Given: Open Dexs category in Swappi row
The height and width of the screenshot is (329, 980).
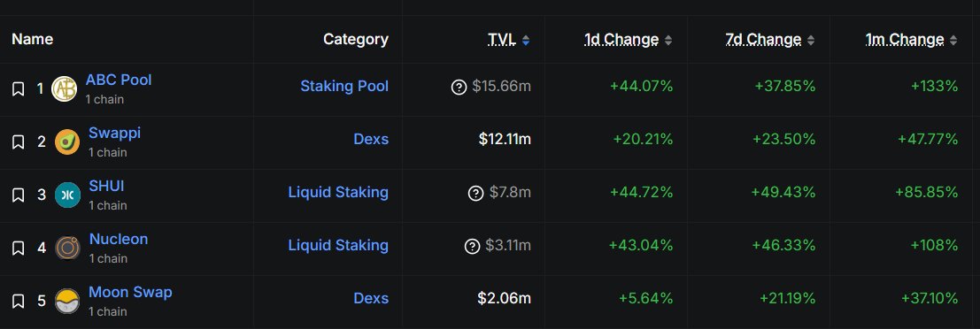Looking at the screenshot, I should pyautogui.click(x=371, y=139).
